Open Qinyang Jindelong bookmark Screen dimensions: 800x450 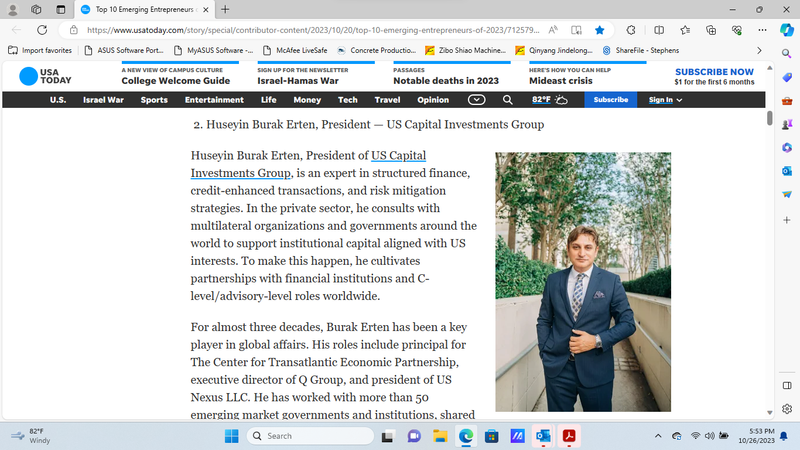554,51
